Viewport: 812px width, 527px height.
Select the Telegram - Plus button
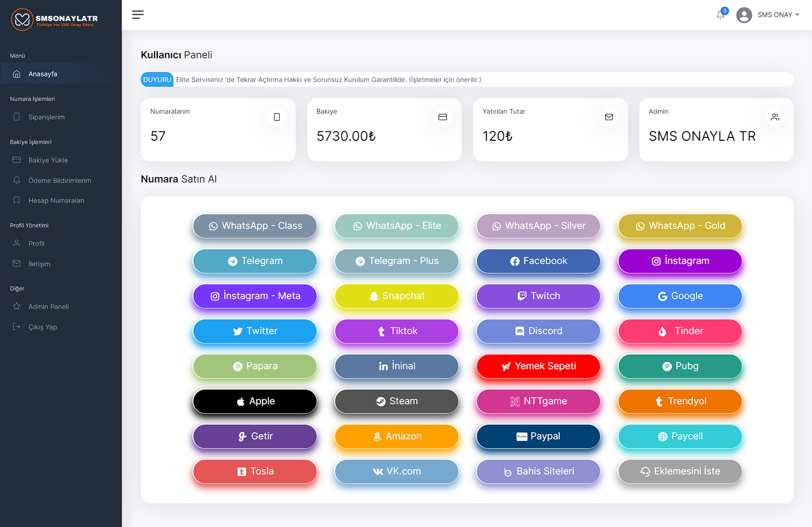[396, 261]
